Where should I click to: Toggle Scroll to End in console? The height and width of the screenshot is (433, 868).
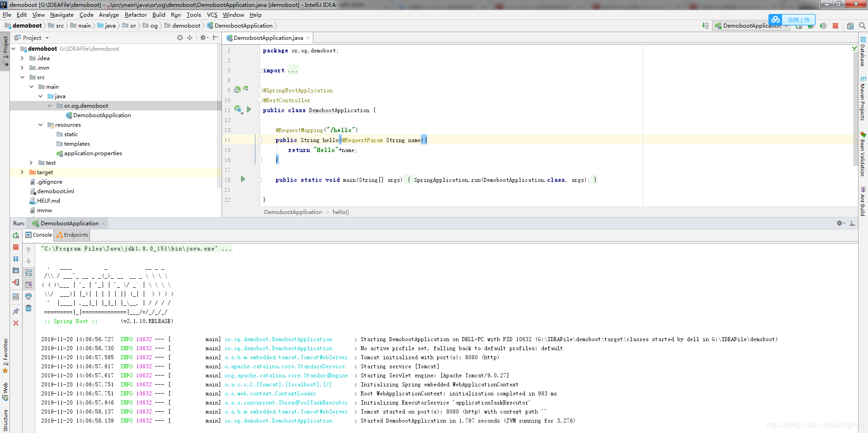click(28, 285)
